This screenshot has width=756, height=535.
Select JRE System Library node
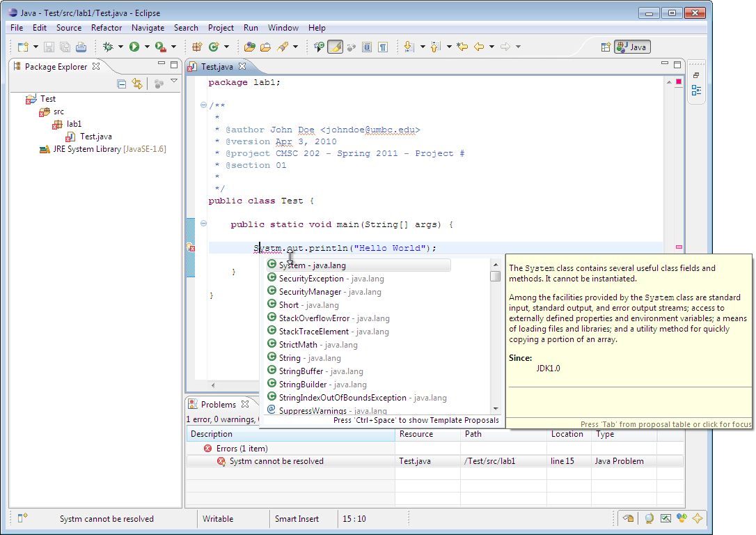point(103,149)
